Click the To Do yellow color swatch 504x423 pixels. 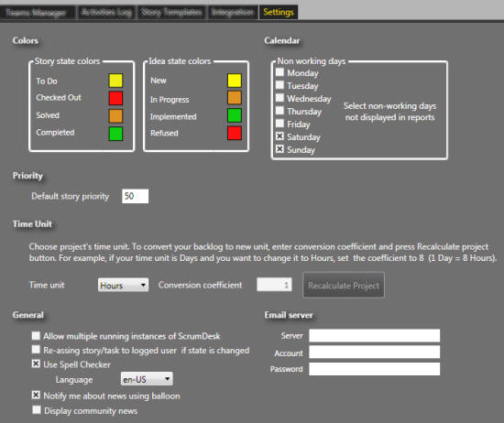click(115, 81)
